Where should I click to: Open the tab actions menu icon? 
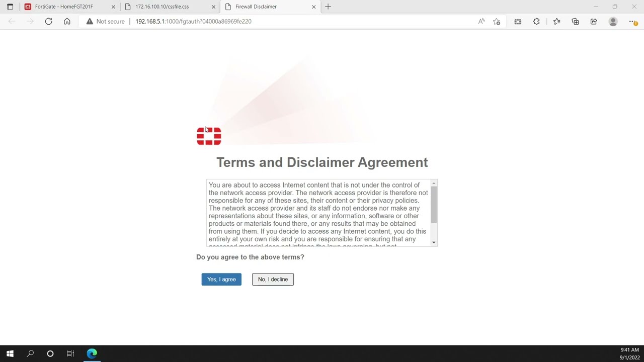10,7
